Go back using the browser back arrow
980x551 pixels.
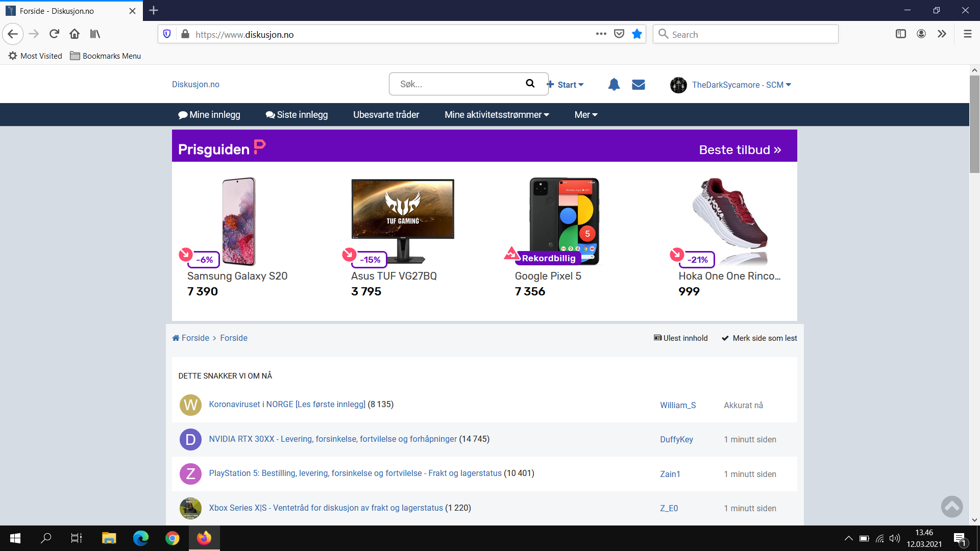tap(13, 34)
